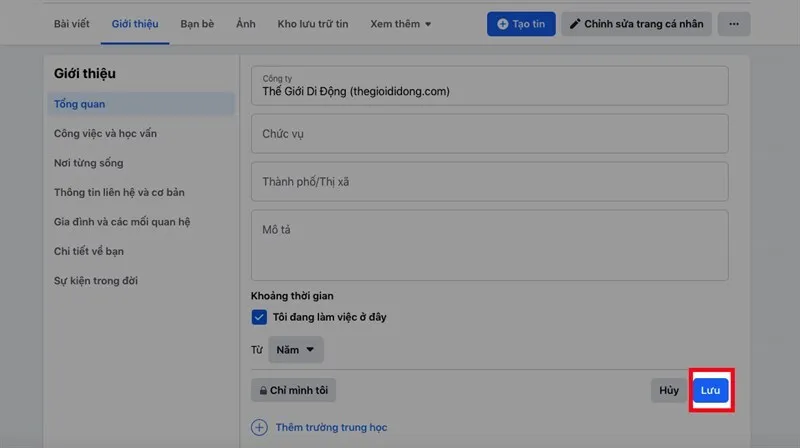The width and height of the screenshot is (800, 448).
Task: Click the Chức vụ input field
Action: tap(489, 133)
